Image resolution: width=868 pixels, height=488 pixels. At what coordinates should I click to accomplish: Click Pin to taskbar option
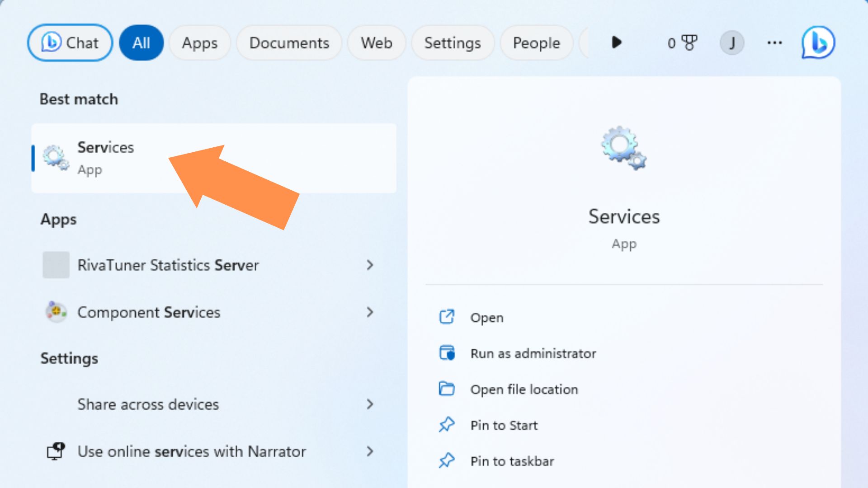point(511,460)
